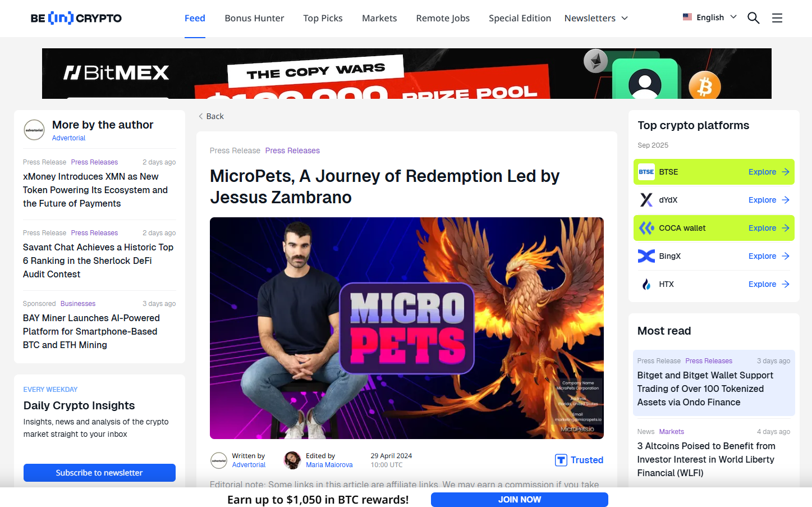Click the Trusted badge icon
Viewport: 812px width, 507px height.
(561, 460)
